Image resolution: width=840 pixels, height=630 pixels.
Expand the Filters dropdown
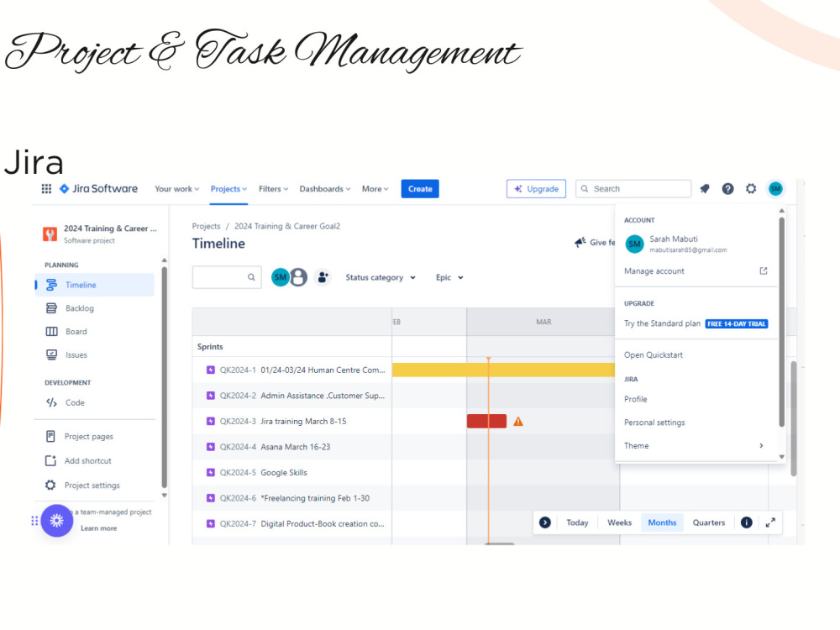pyautogui.click(x=273, y=188)
